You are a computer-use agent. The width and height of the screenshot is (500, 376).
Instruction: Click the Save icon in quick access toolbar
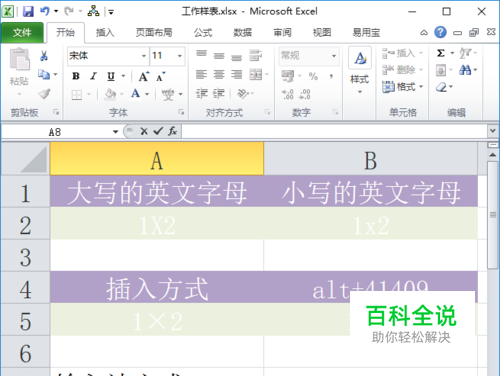[28, 12]
